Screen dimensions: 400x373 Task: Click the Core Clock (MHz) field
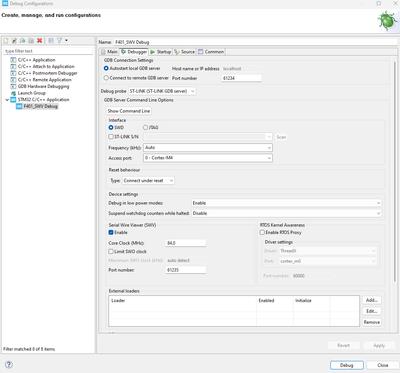click(186, 243)
